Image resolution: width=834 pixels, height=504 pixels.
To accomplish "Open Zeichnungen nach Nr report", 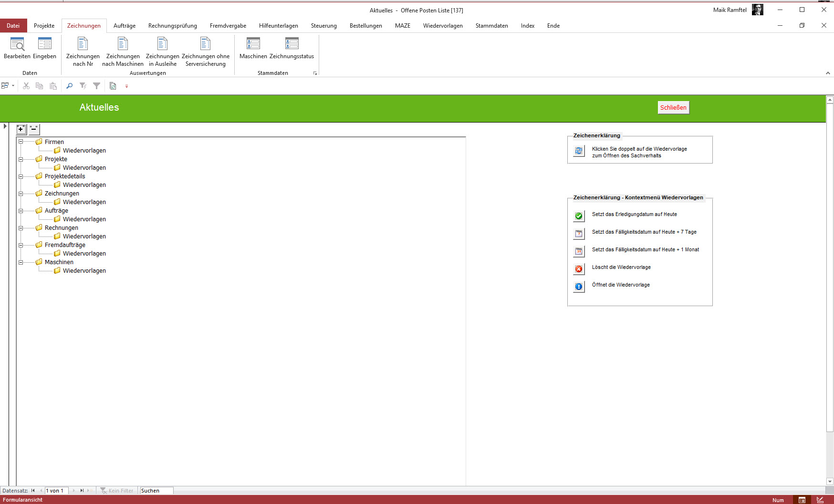I will click(83, 52).
